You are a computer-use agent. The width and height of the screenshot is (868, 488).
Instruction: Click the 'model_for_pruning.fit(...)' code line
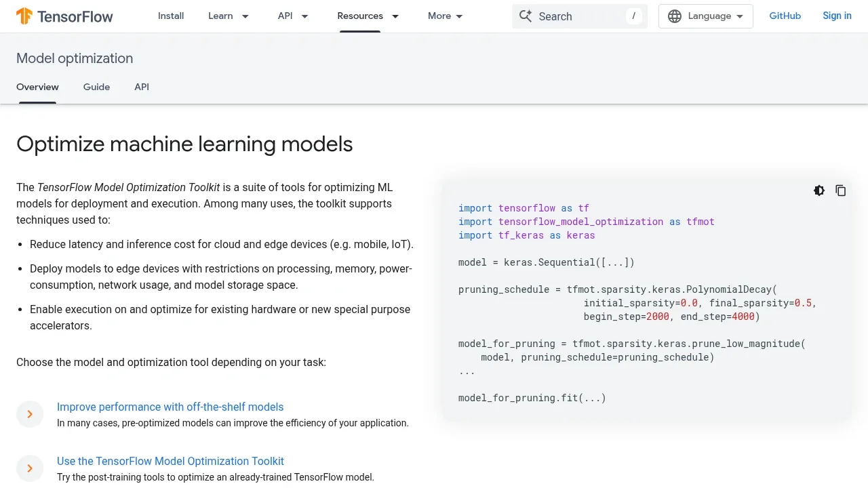pos(532,398)
